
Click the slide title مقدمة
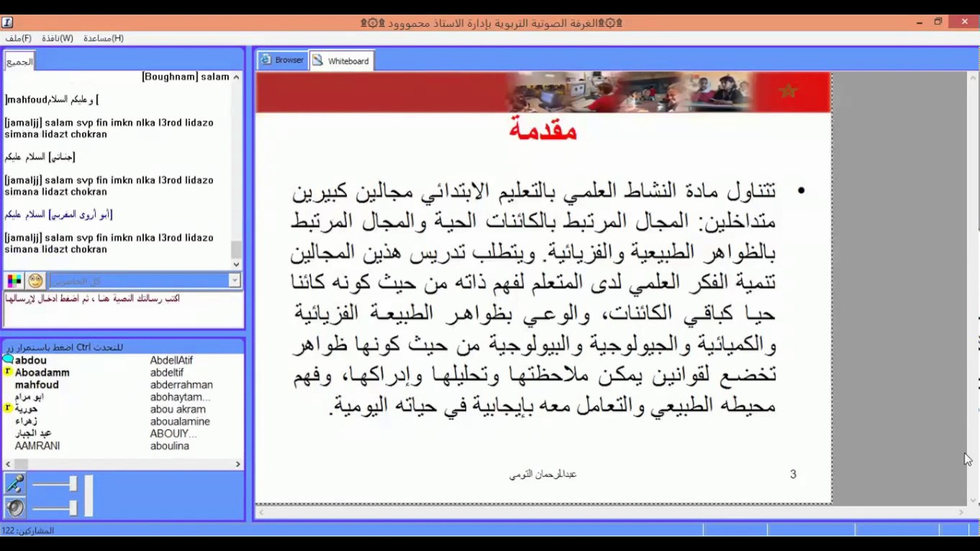pos(543,129)
